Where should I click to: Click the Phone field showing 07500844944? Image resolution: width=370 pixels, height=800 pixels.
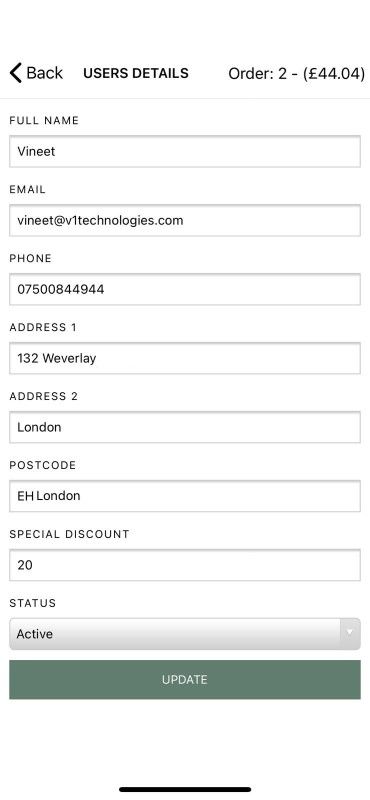[185, 289]
